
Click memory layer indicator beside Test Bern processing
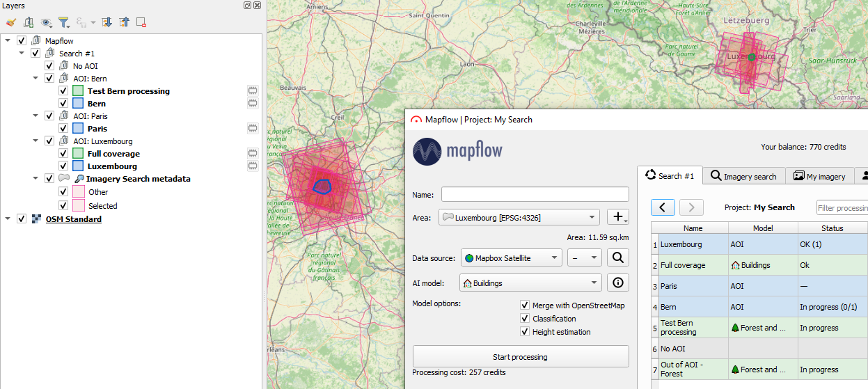point(253,91)
